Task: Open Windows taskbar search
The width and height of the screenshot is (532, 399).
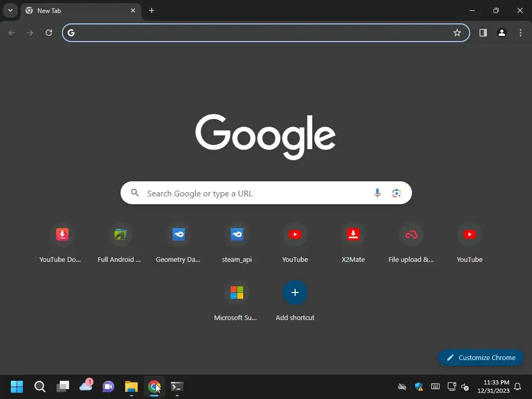Action: 39,387
